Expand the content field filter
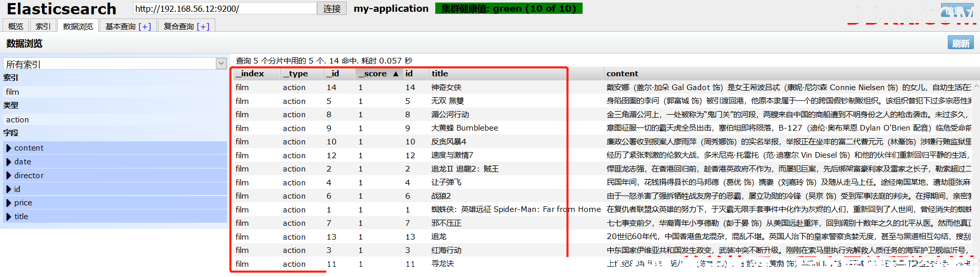The width and height of the screenshot is (980, 277). click(x=116, y=147)
